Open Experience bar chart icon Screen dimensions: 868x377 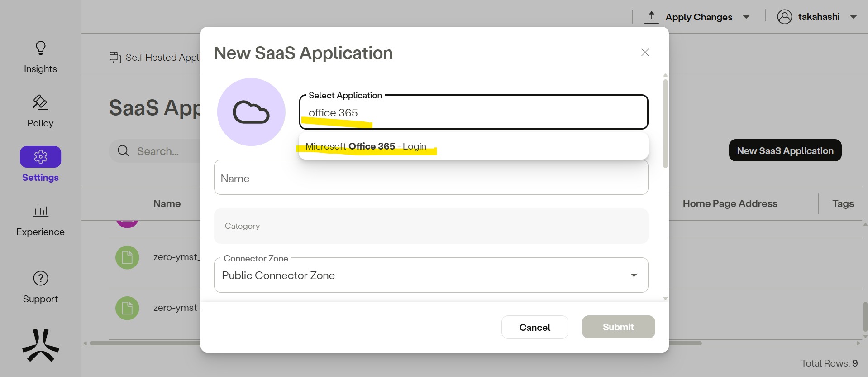[x=41, y=211]
